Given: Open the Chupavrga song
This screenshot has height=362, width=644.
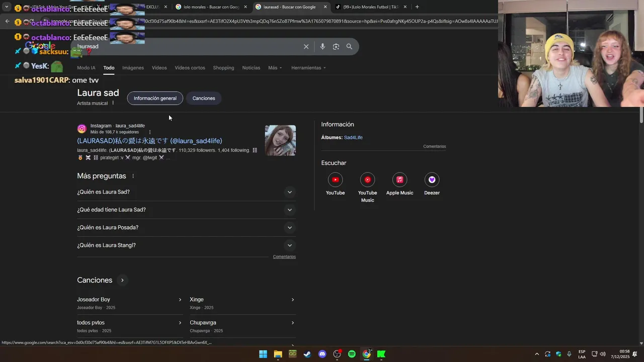Looking at the screenshot, I should tap(242, 326).
